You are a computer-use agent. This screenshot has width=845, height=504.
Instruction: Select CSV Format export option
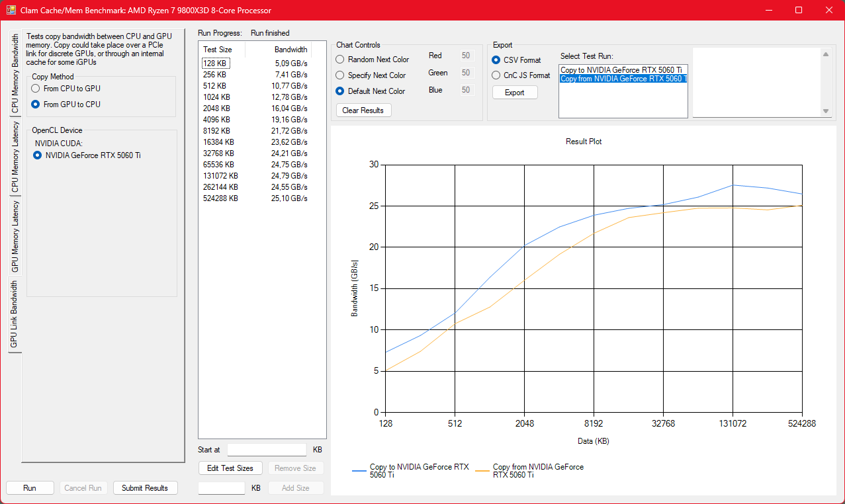pyautogui.click(x=516, y=60)
